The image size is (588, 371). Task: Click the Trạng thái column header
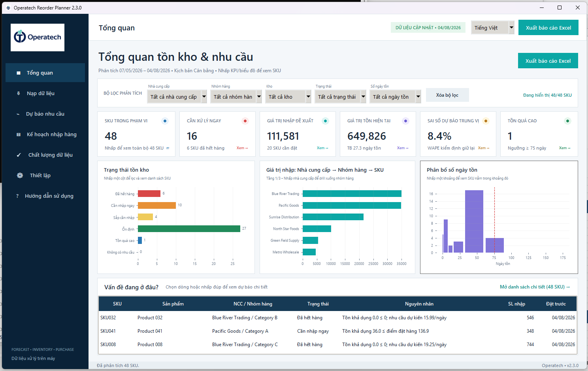click(x=318, y=304)
